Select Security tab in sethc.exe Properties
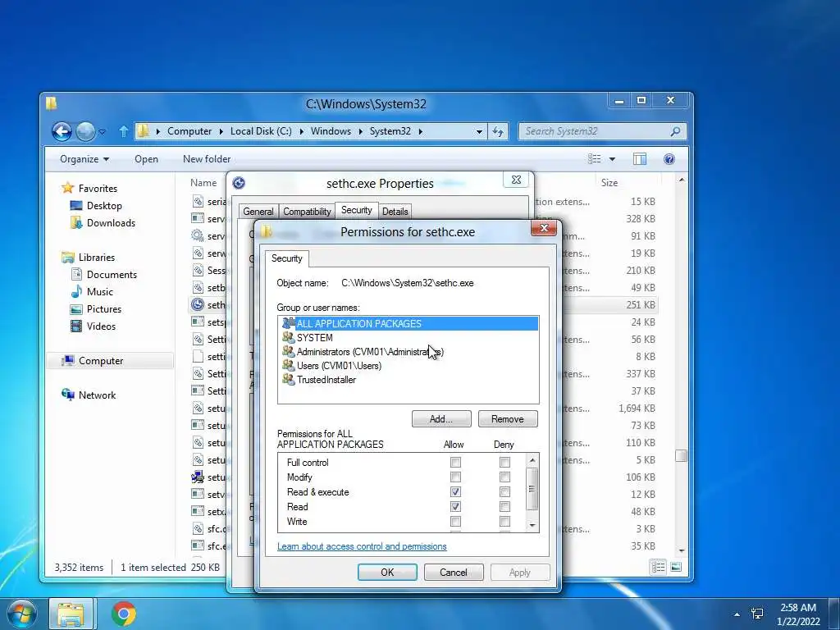Screen dimensions: 840x630 (x=357, y=210)
